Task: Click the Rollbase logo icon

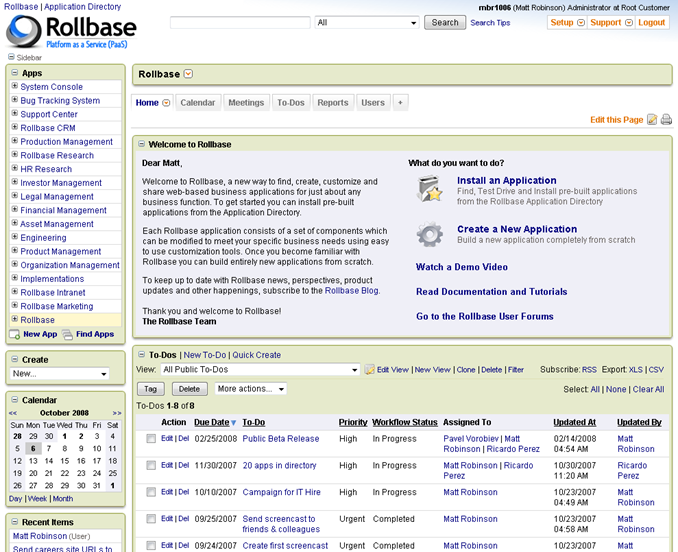Action: [x=23, y=31]
